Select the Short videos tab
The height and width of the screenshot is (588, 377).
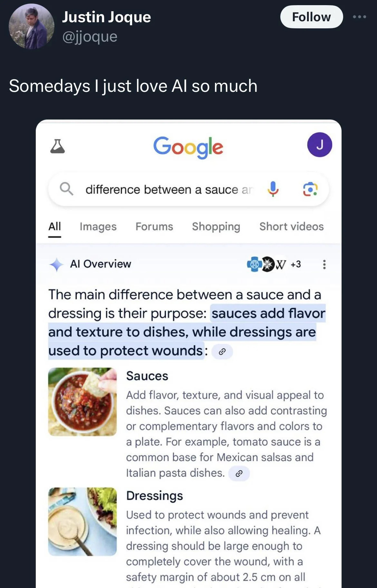292,227
